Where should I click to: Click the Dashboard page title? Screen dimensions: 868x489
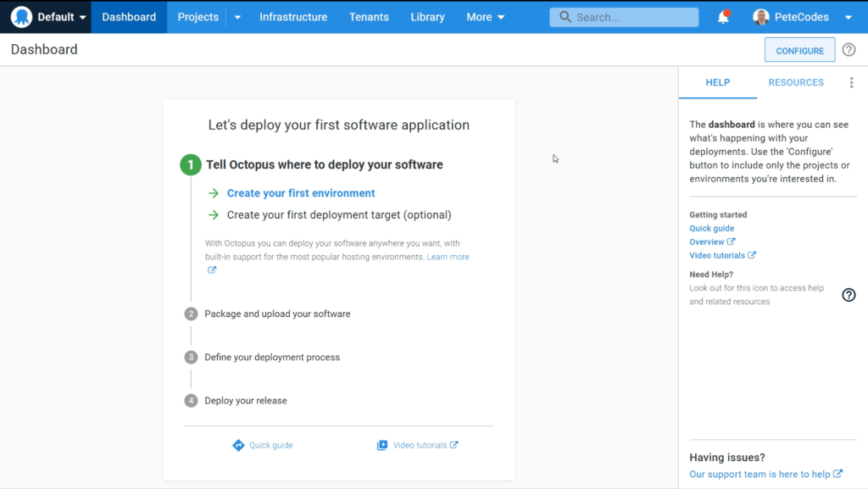[44, 50]
